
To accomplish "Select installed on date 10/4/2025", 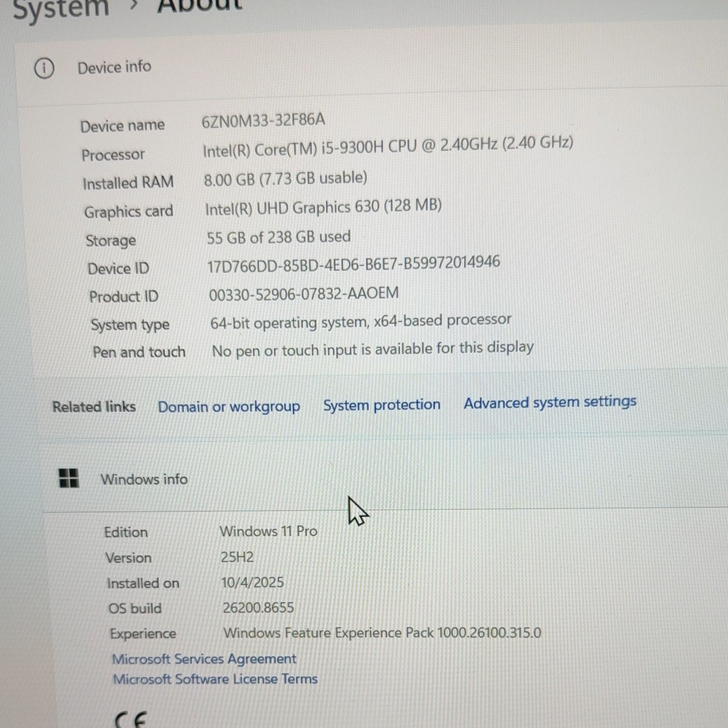I will tap(253, 582).
